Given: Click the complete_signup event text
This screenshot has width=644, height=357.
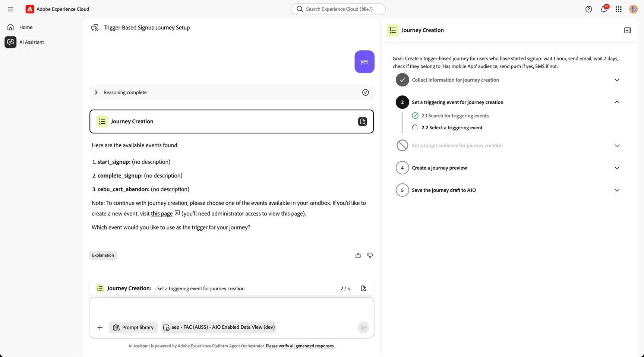Looking at the screenshot, I should pyautogui.click(x=120, y=176).
